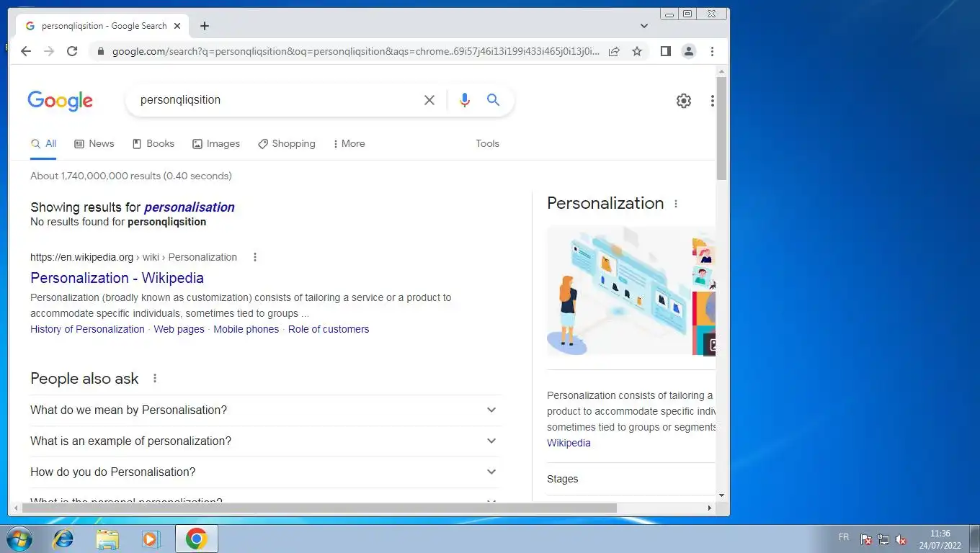This screenshot has height=553, width=980.
Task: Reload the current page
Action: point(72,51)
